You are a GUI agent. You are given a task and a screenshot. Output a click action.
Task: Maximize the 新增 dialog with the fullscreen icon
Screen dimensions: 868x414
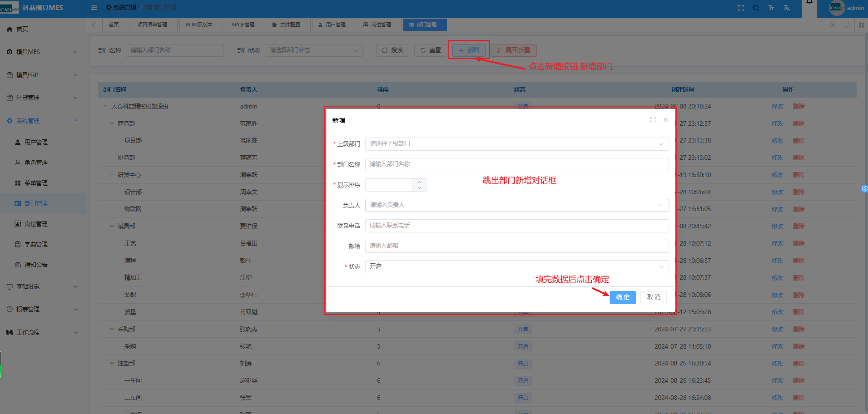point(653,120)
